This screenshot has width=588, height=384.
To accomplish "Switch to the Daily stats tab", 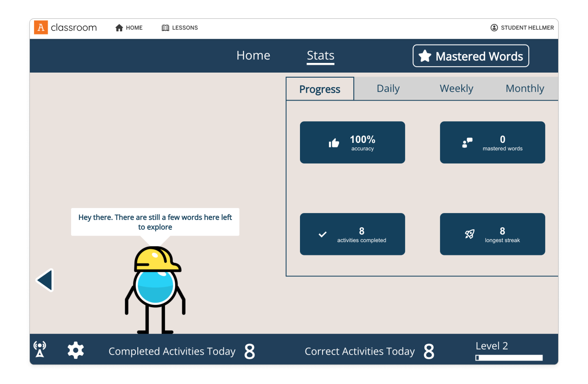I will (x=388, y=88).
